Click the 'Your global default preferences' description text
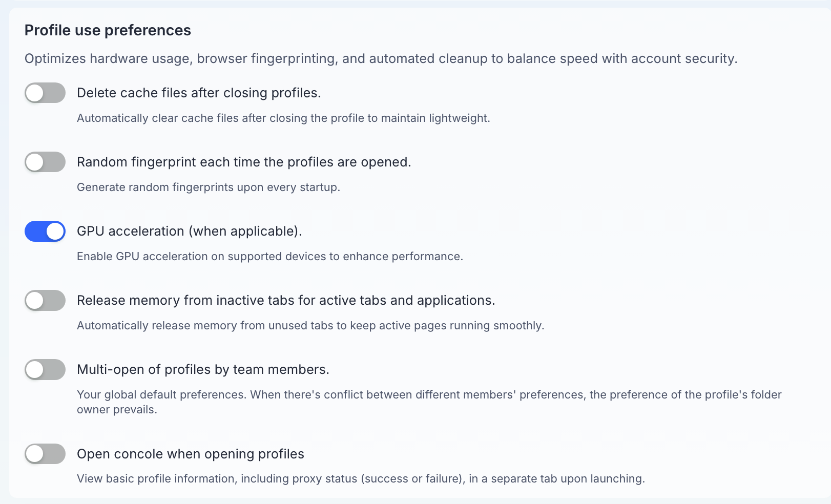 pos(429,402)
